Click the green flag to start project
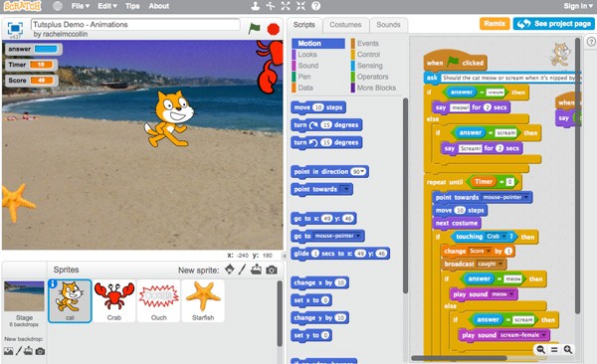The image size is (597, 364). pos(254,28)
